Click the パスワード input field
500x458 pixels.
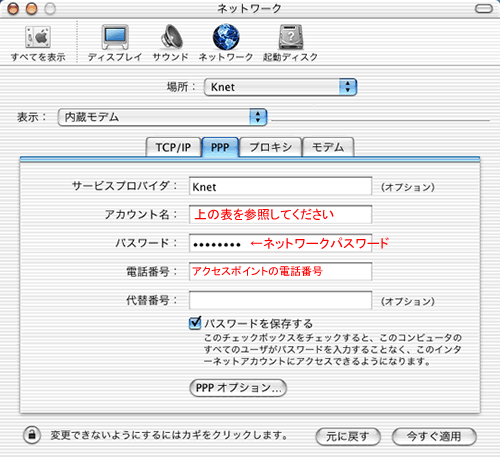[x=280, y=243]
